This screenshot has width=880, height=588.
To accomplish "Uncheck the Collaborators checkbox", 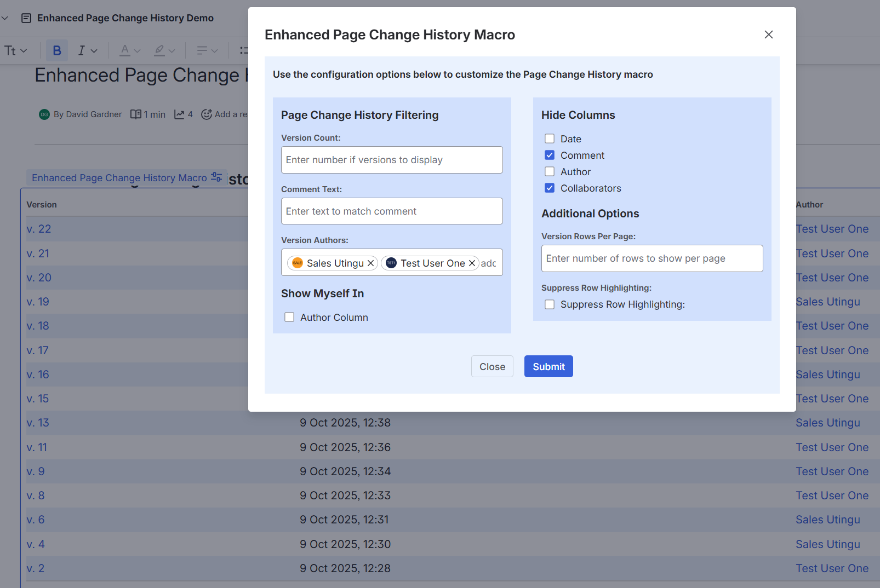I will pos(550,188).
